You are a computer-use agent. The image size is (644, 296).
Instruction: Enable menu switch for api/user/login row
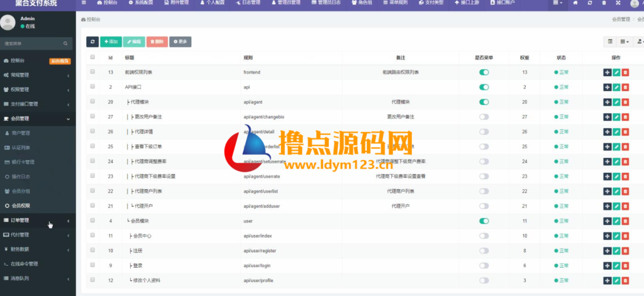[x=484, y=266]
